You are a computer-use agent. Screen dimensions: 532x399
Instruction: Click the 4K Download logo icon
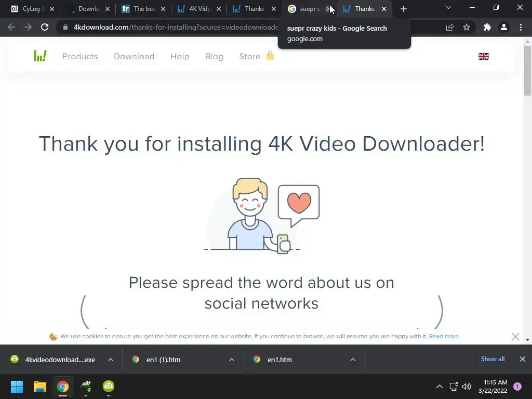tap(41, 56)
